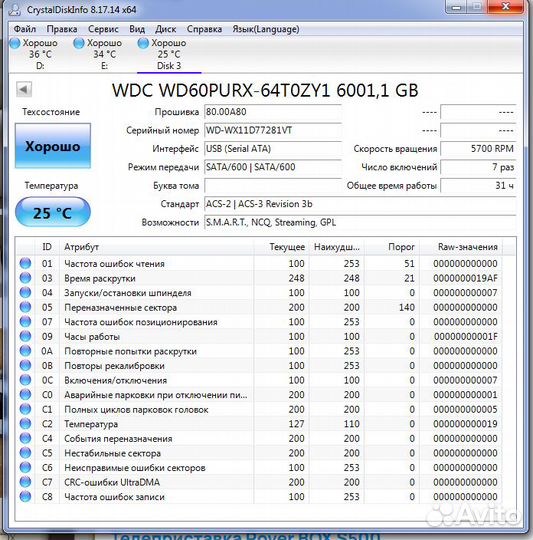The width and height of the screenshot is (533, 540).
Task: Click the interface field USB (Serial ATA)
Action: coord(273,149)
